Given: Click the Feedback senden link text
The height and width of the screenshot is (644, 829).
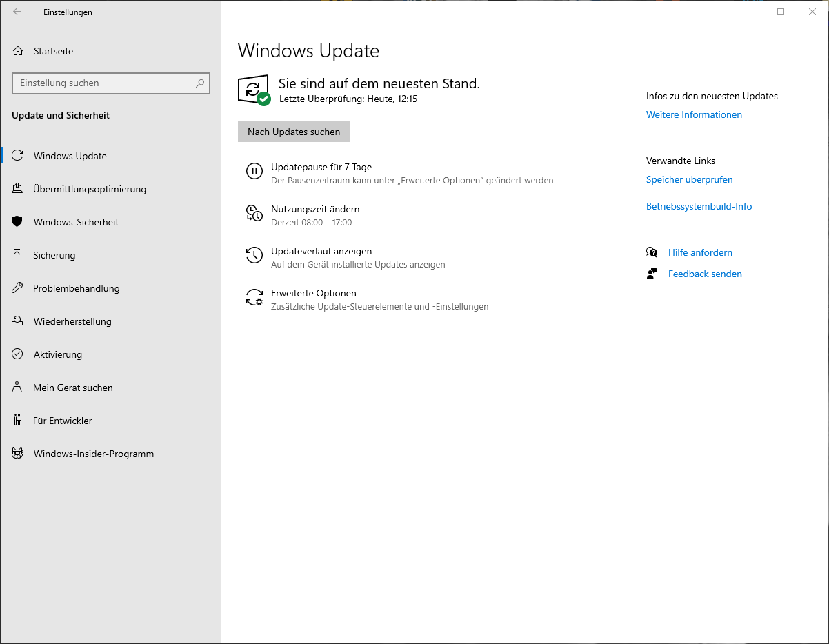Looking at the screenshot, I should (705, 274).
